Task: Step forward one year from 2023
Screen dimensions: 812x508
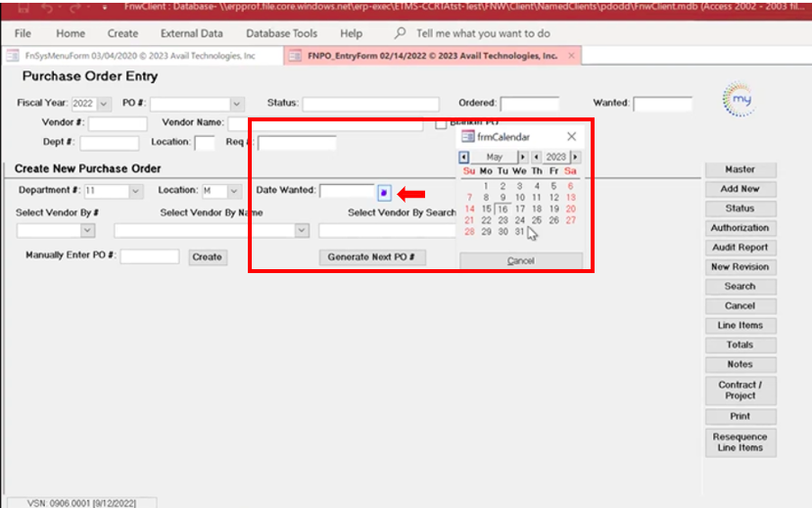Action: tap(575, 157)
